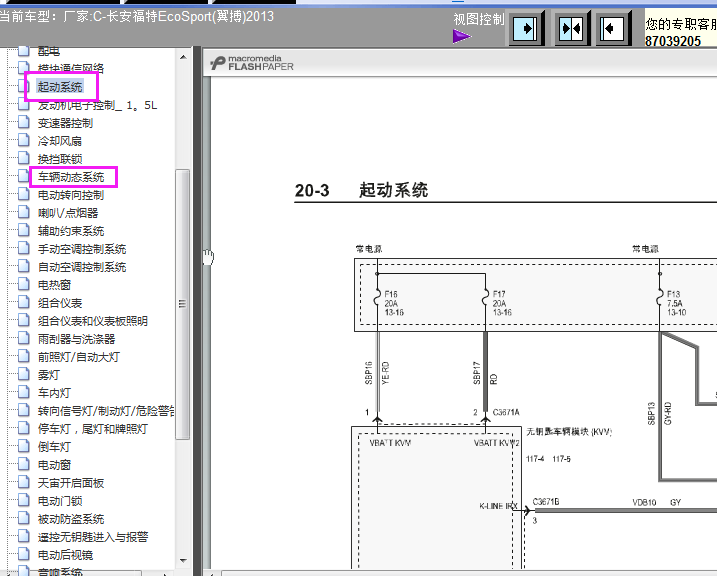
Task: Click the VBATT KVM label in diagram
Action: point(391,443)
